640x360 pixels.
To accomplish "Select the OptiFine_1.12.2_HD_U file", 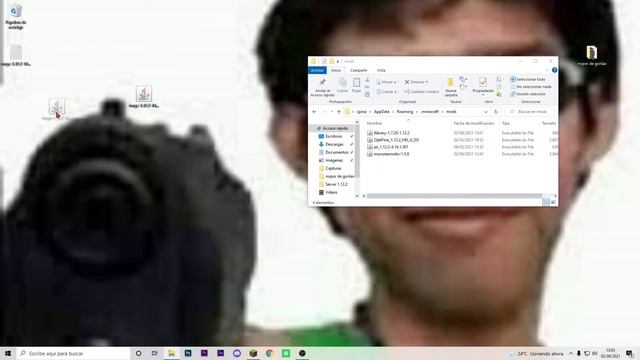I will tap(393, 140).
